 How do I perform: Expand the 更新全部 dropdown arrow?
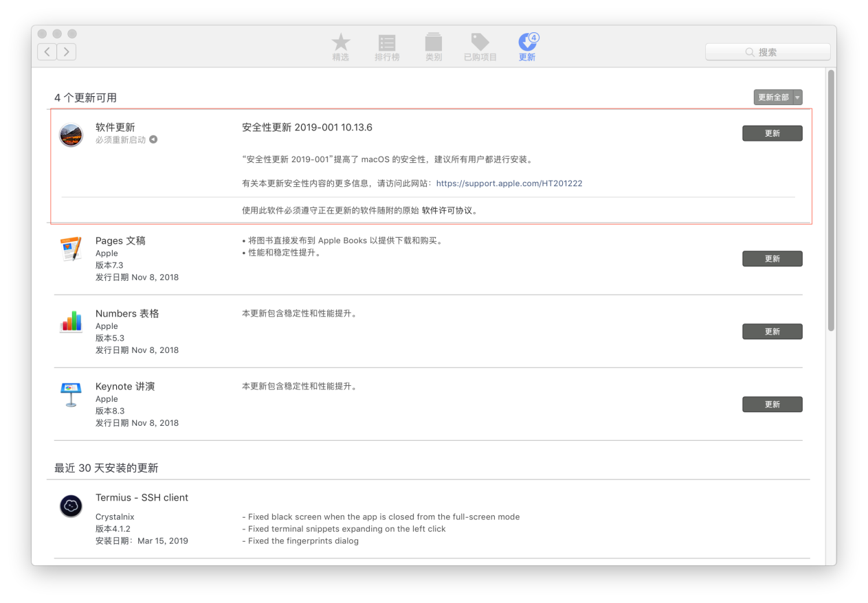[797, 98]
